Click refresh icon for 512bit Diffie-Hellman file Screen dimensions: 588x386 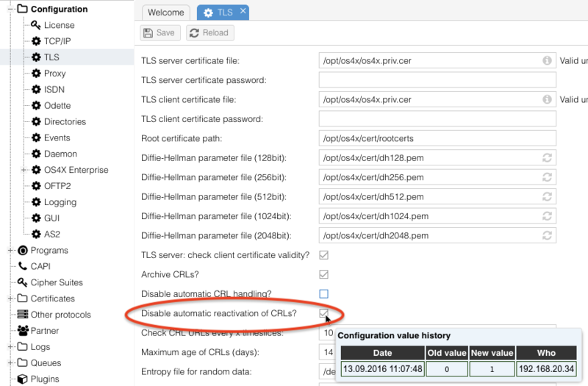[547, 196]
